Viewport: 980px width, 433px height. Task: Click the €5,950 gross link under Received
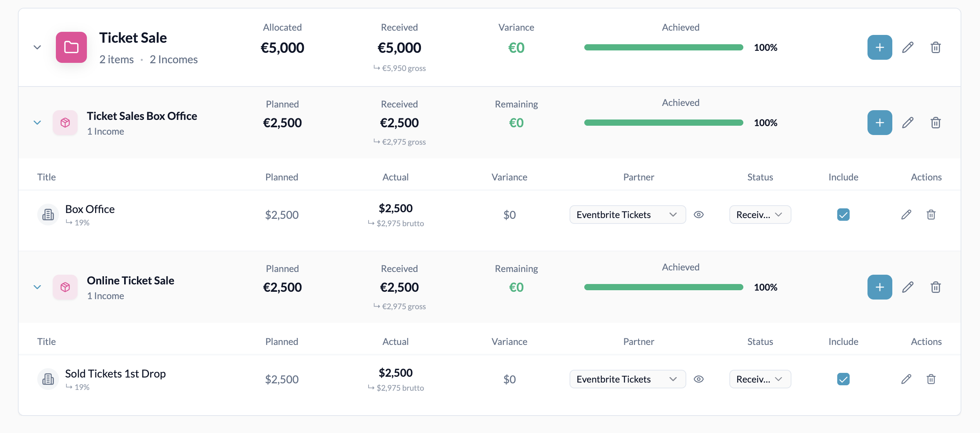click(x=399, y=68)
